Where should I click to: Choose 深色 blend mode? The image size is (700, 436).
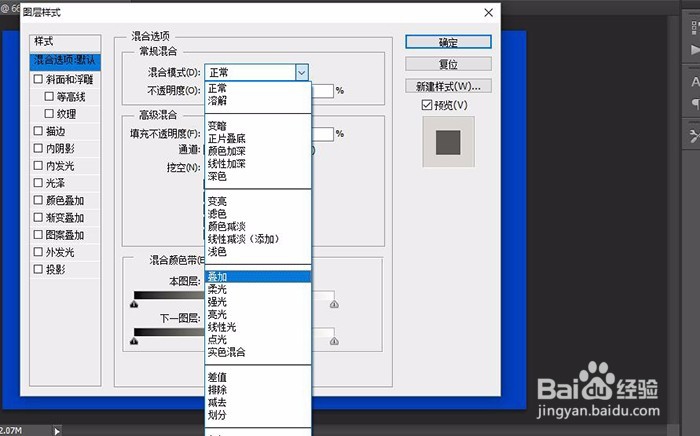pyautogui.click(x=258, y=176)
